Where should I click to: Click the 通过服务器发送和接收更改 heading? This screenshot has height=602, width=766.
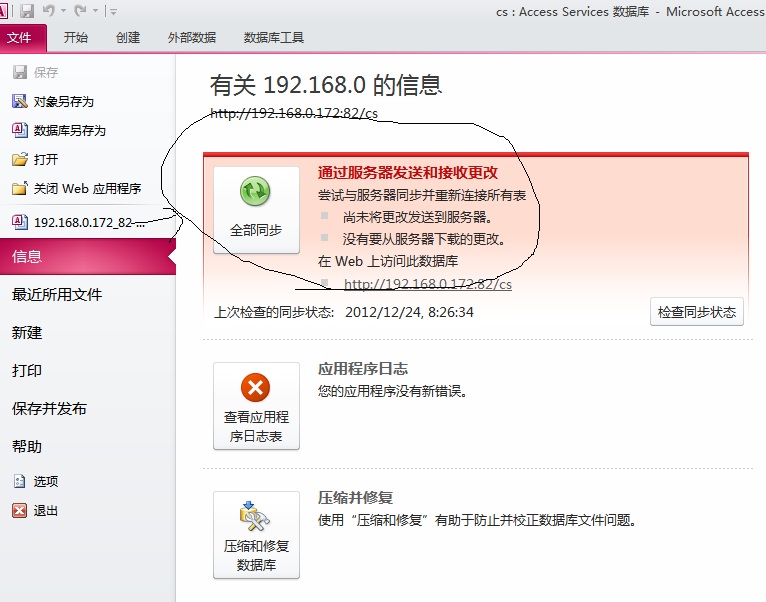408,172
